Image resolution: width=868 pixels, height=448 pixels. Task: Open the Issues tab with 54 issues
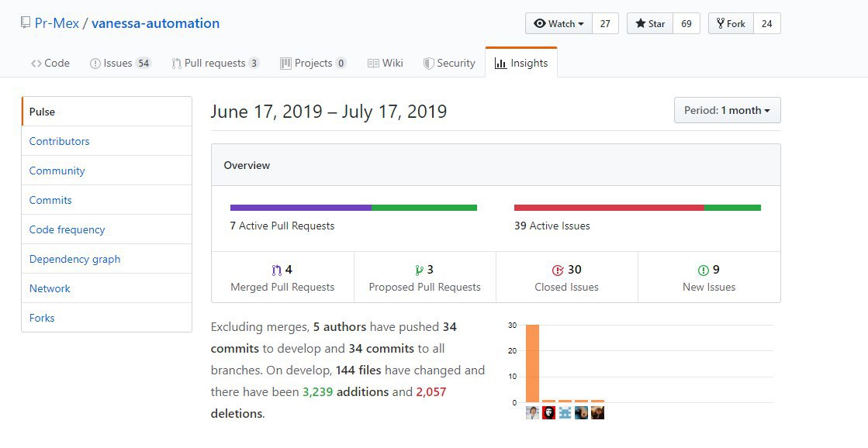click(120, 63)
